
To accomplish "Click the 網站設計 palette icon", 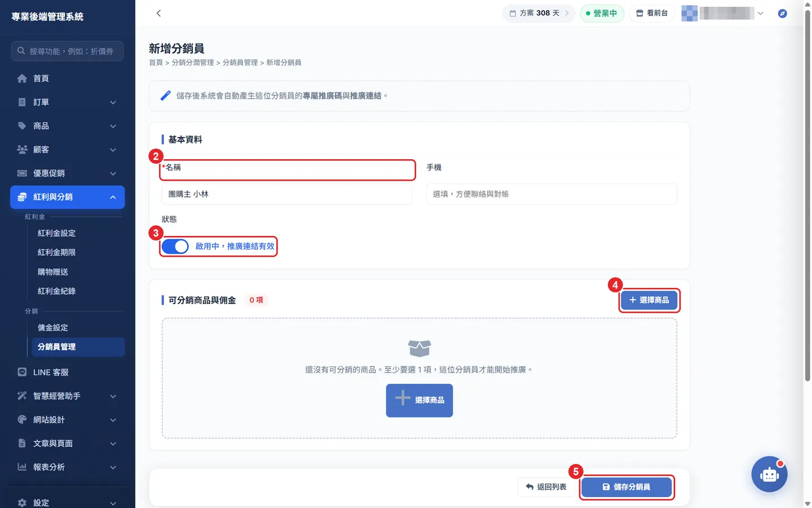I will tap(22, 419).
